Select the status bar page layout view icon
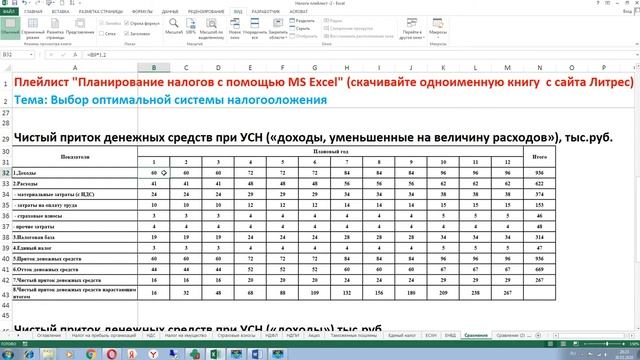Image resolution: width=640 pixels, height=360 pixels. (x=563, y=344)
